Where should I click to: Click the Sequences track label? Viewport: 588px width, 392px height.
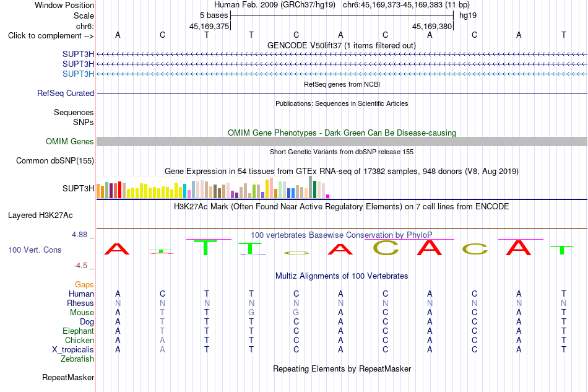pos(74,112)
